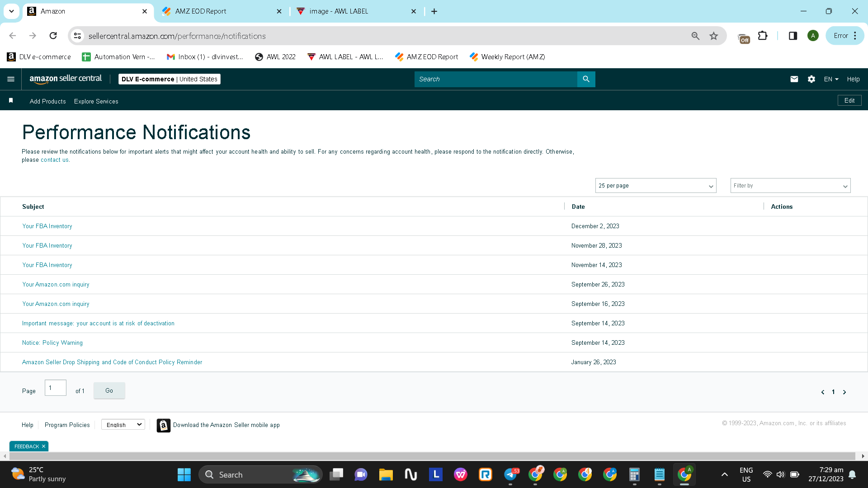Open the DLV e-commerce bookmark
The width and height of the screenshot is (868, 488).
coord(39,57)
